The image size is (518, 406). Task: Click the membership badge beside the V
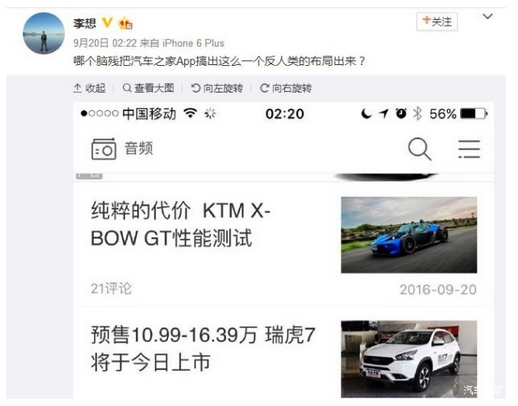(x=126, y=23)
